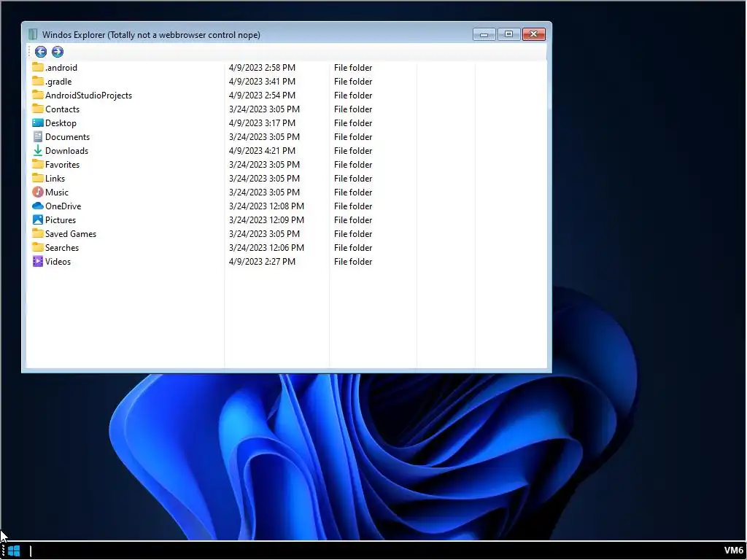Image resolution: width=747 pixels, height=560 pixels.
Task: Click the Searches folder icon
Action: click(38, 247)
